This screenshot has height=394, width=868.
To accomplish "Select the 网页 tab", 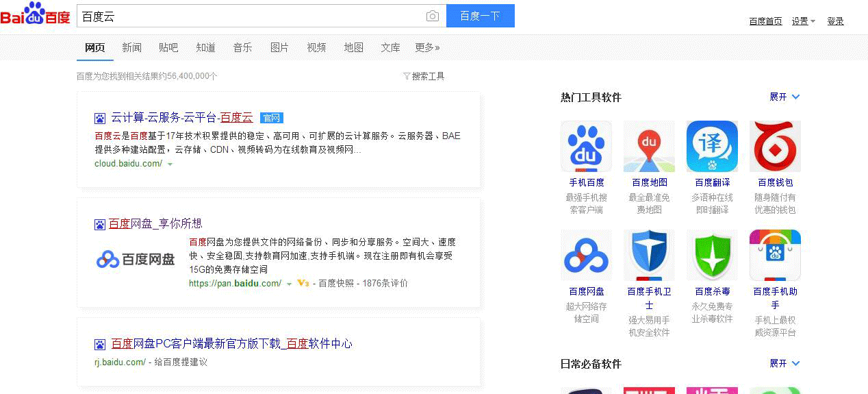I will click(x=95, y=47).
